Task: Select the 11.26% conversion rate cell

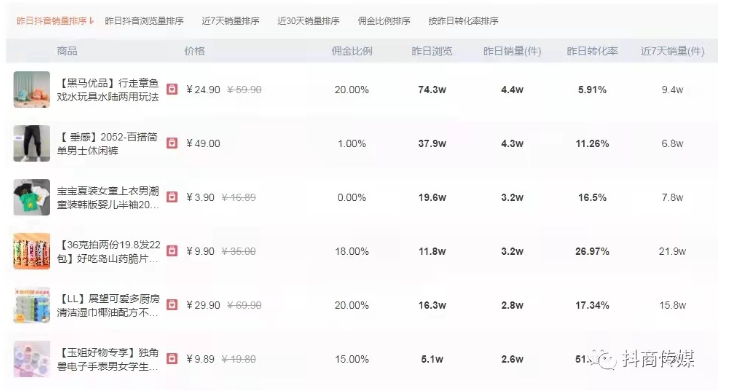Action: (592, 143)
